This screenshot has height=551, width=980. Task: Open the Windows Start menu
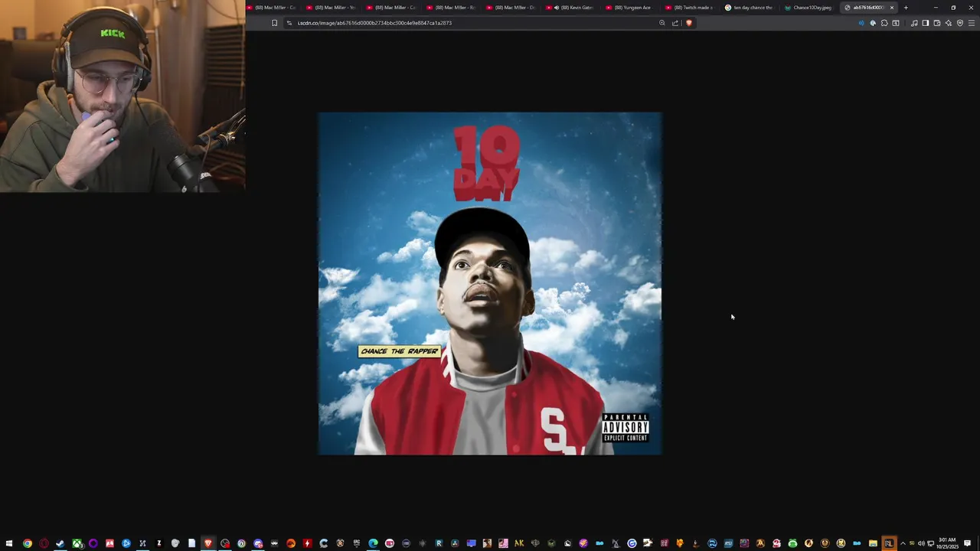coord(9,543)
